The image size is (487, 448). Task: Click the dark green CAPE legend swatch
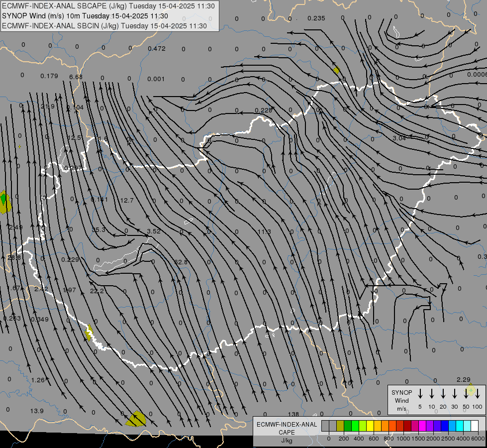coord(348,426)
